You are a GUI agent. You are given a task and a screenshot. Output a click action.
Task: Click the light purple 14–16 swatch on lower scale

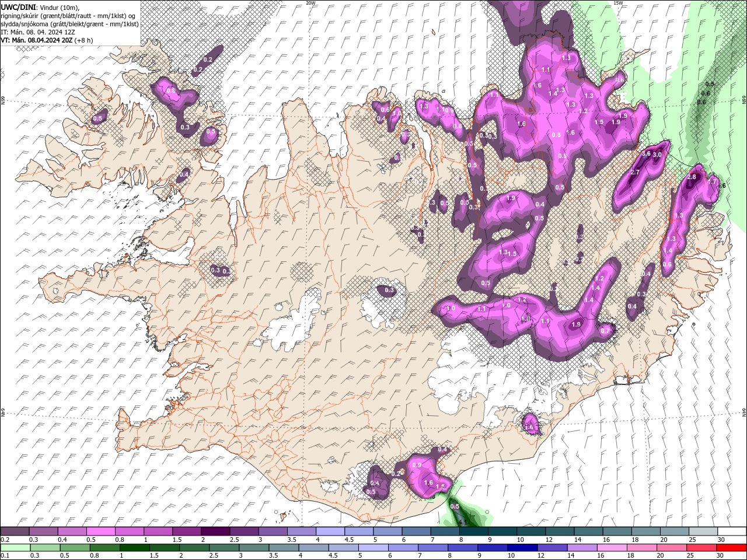coord(582,548)
